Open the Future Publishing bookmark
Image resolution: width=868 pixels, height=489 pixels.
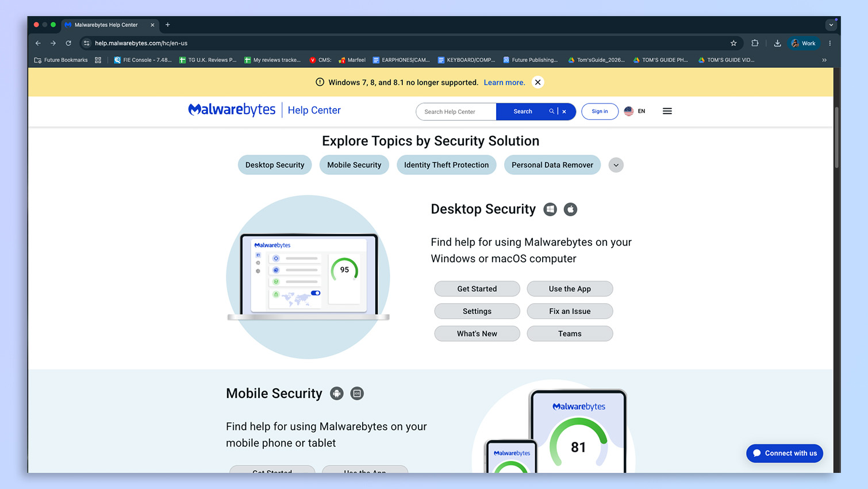pyautogui.click(x=530, y=60)
